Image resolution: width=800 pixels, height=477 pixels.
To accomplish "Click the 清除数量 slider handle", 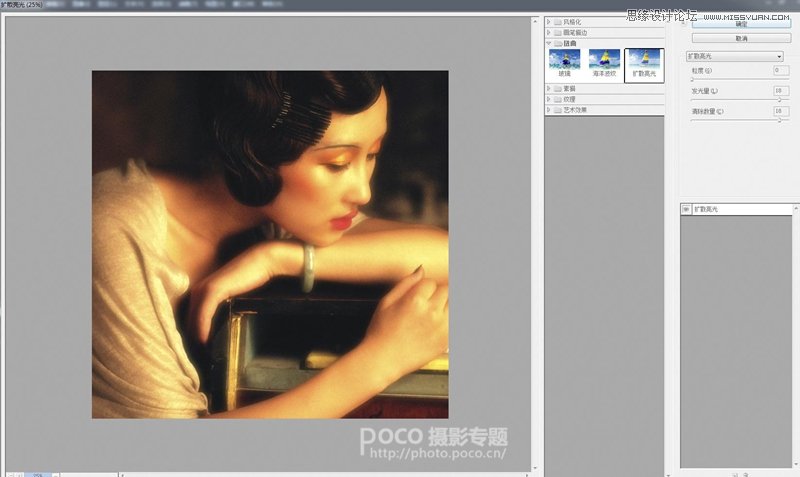I will (780, 120).
